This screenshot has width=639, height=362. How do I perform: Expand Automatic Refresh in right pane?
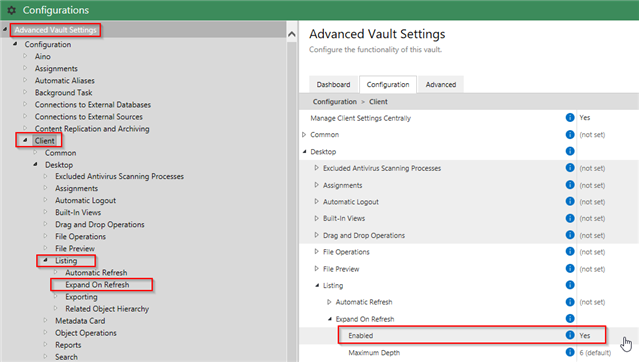[329, 302]
